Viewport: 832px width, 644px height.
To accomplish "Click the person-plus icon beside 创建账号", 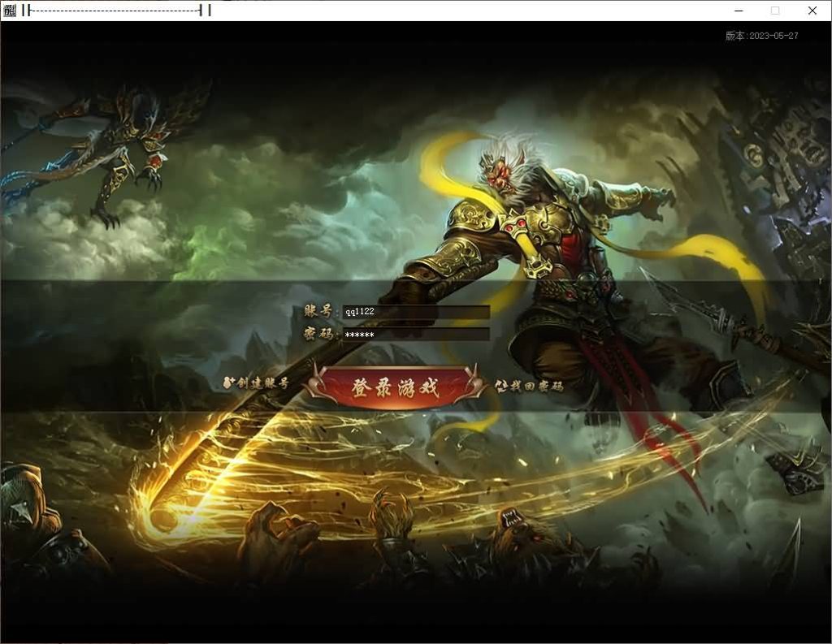I will (228, 383).
